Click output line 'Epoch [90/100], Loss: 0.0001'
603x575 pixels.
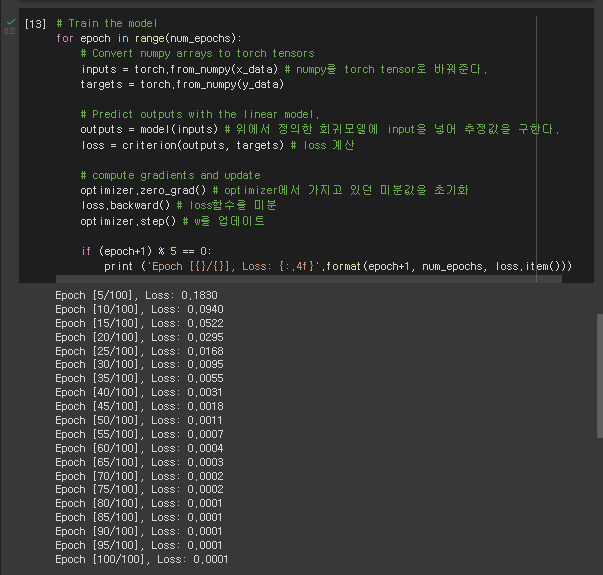point(138,532)
